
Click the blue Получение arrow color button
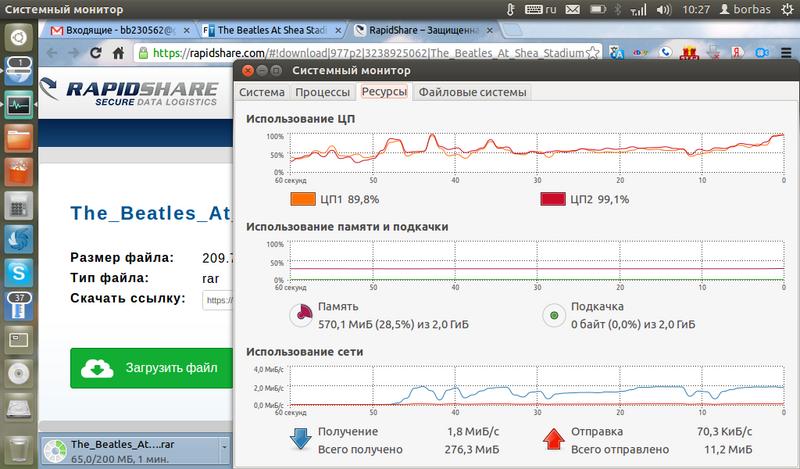point(301,439)
